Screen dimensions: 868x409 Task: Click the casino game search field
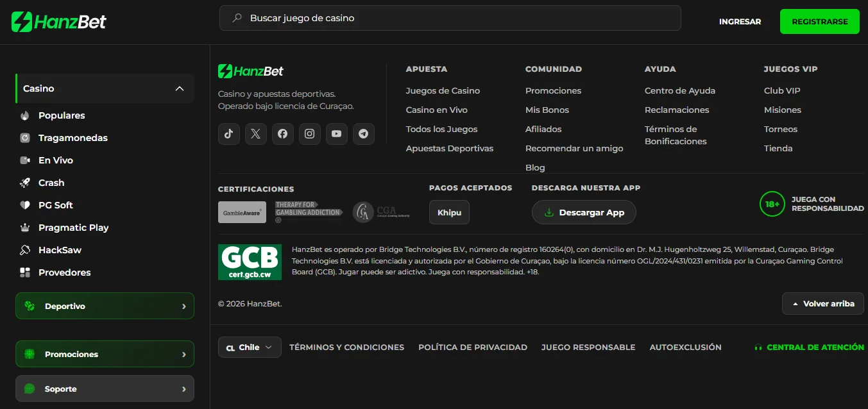(x=450, y=18)
